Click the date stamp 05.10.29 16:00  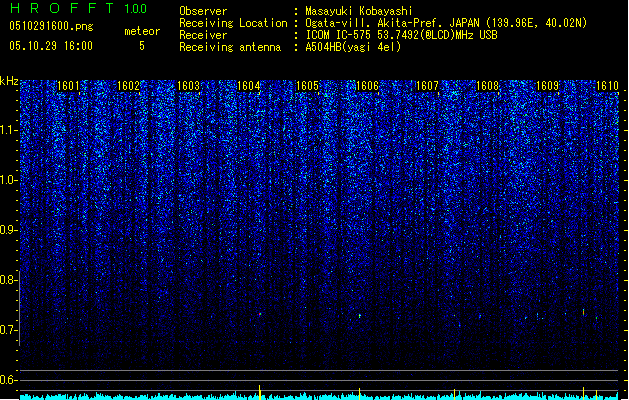(51, 46)
